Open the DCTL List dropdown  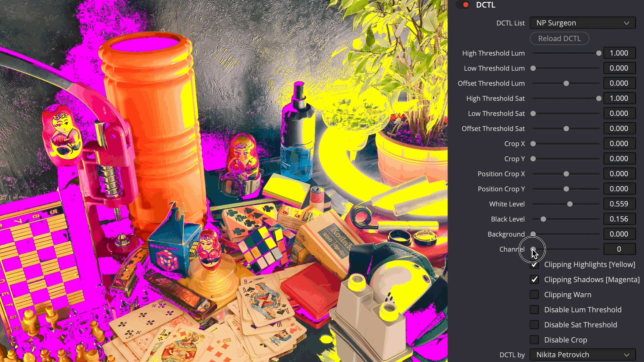coord(582,22)
